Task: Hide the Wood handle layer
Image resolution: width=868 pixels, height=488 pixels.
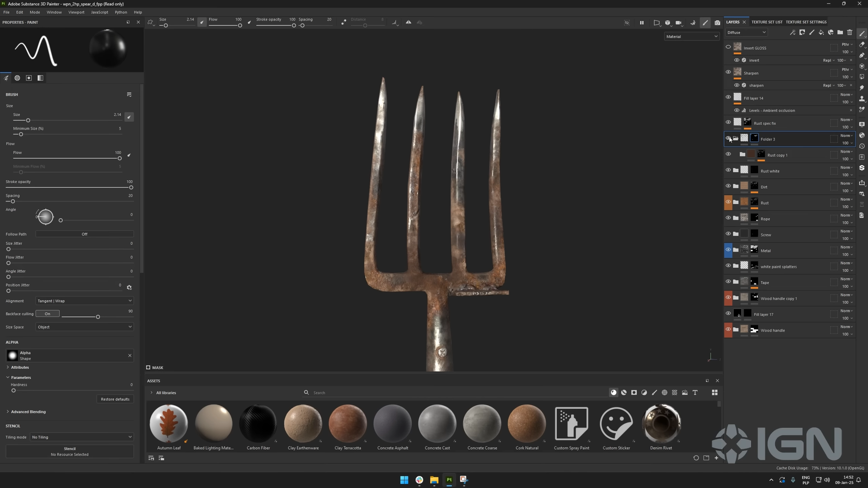Action: [x=728, y=329]
